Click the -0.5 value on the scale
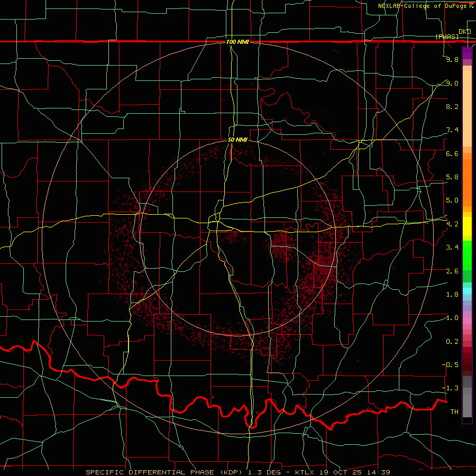This screenshot has height=476, width=476. pos(451,365)
